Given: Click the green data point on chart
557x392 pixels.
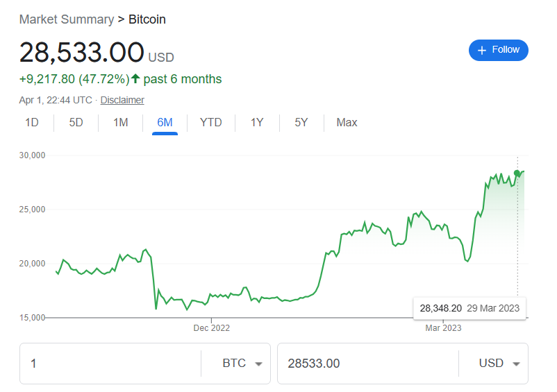Looking at the screenshot, I should click(517, 173).
